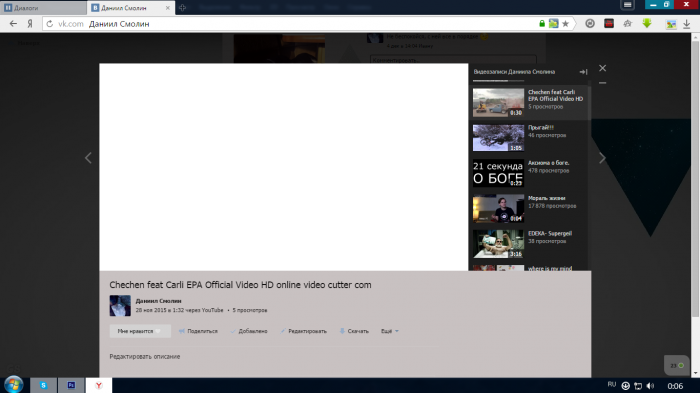The height and width of the screenshot is (393, 700).
Task: Reload the vk.com page
Action: pos(50,24)
